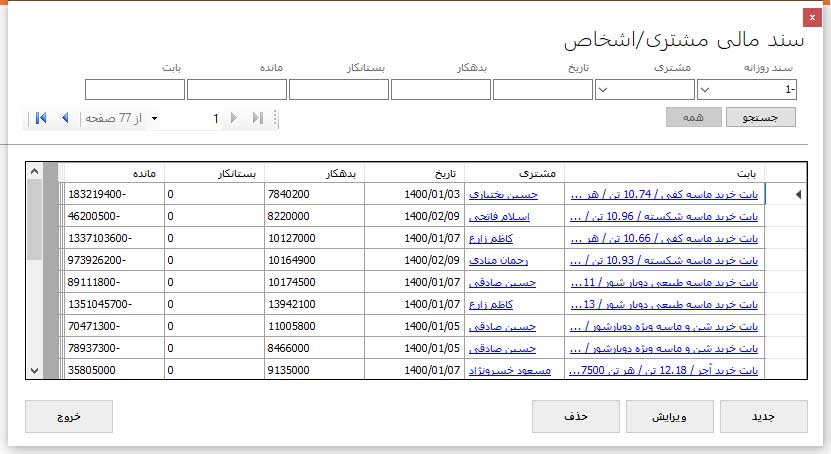The height and width of the screenshot is (454, 831).
Task: Go to the first page of records
Action: 41,118
